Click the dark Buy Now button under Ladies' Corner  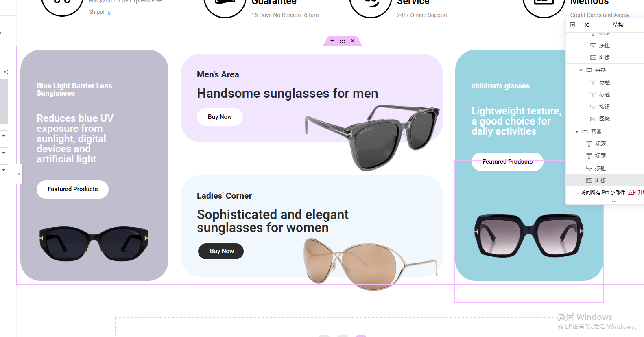click(x=221, y=251)
